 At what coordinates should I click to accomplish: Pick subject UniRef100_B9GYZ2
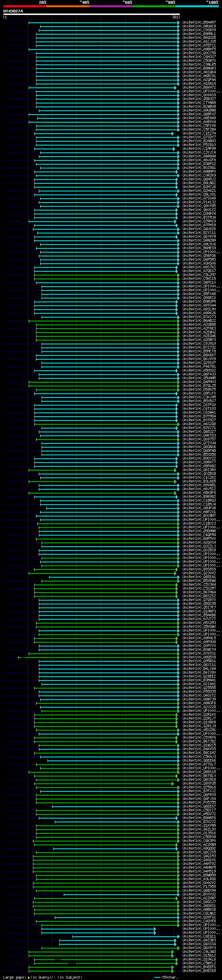pyautogui.click(x=199, y=459)
